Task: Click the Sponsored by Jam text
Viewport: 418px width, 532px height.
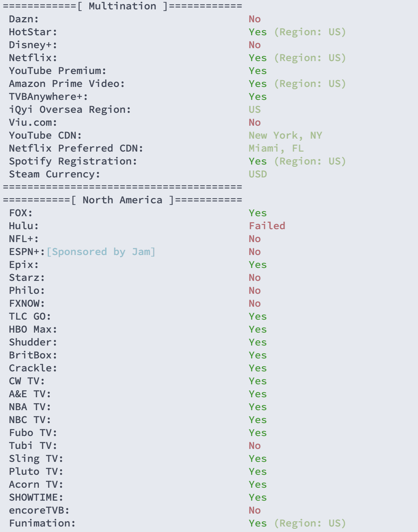Action: [101, 252]
